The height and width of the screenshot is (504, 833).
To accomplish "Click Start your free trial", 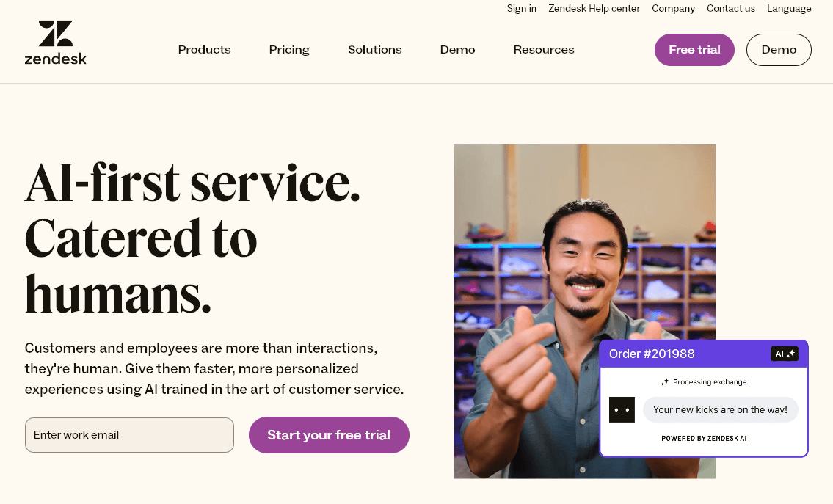I will 329,434.
